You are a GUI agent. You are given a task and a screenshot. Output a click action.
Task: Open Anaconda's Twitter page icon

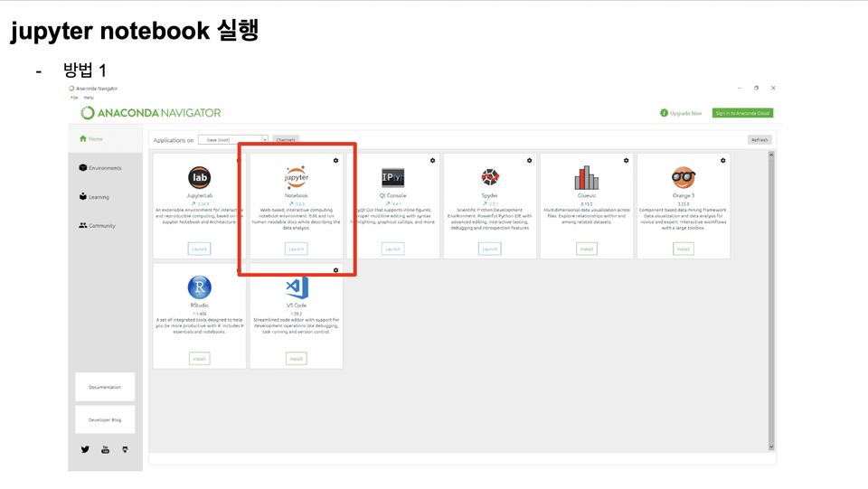click(85, 450)
